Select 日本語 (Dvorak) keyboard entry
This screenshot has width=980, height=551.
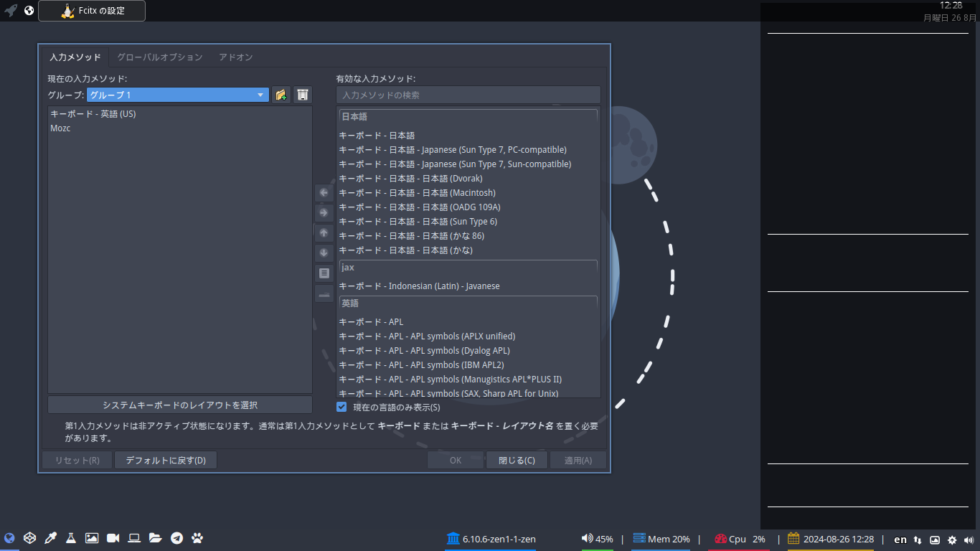click(x=468, y=178)
